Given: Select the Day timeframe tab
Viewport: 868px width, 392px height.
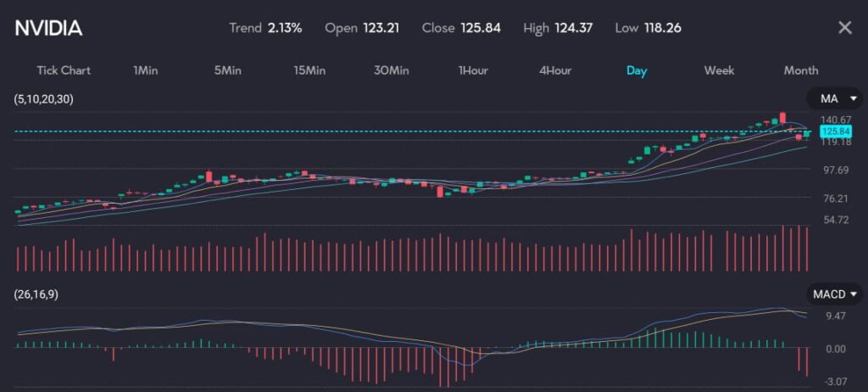Looking at the screenshot, I should click(x=637, y=70).
